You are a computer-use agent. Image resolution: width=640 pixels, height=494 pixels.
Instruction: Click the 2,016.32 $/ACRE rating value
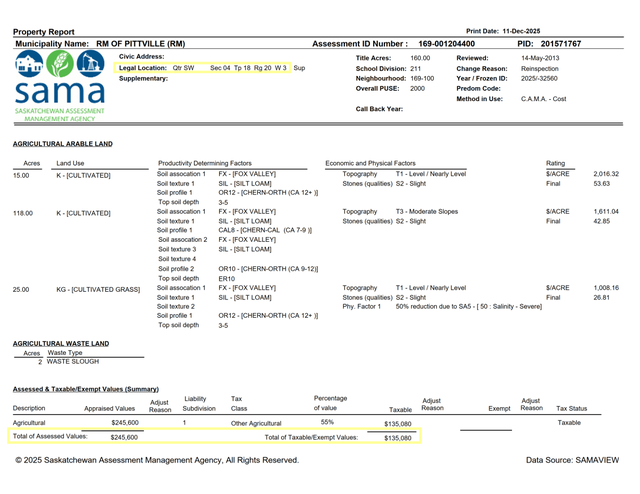point(605,173)
